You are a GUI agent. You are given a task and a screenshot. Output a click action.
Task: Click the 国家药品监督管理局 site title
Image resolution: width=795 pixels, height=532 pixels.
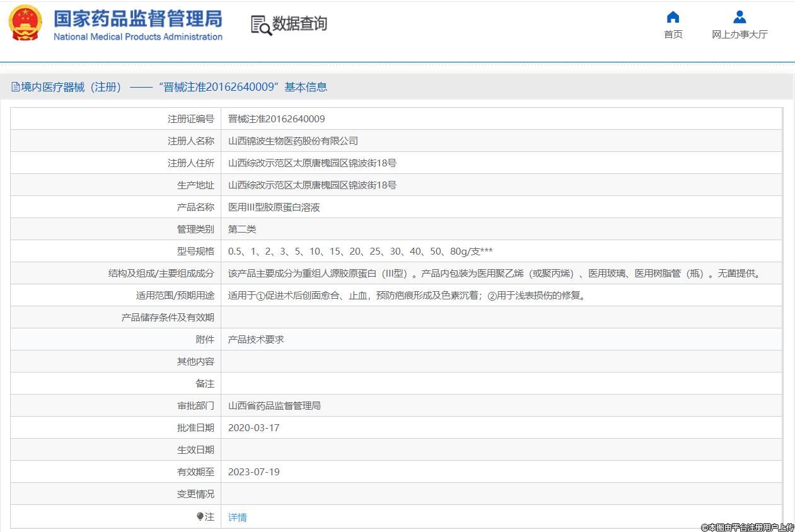point(137,18)
